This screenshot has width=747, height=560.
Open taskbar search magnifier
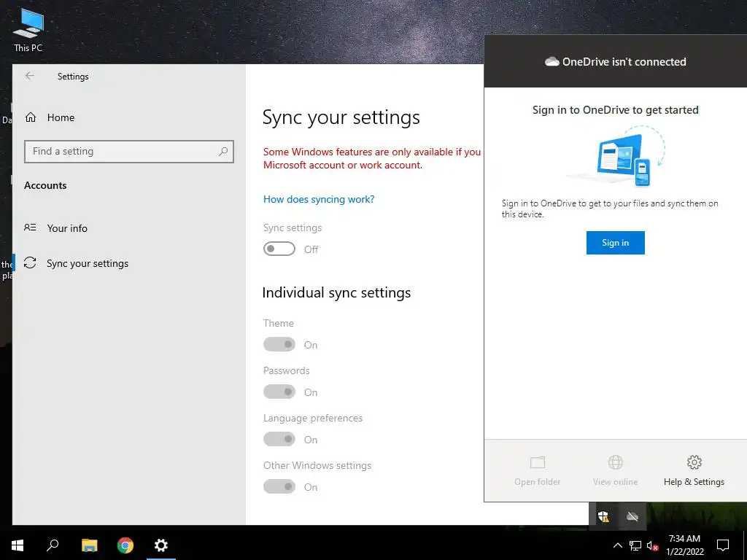[x=53, y=545]
